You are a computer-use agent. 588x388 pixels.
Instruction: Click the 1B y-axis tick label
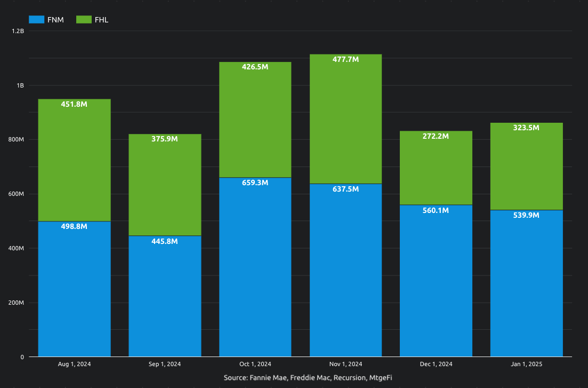point(20,85)
